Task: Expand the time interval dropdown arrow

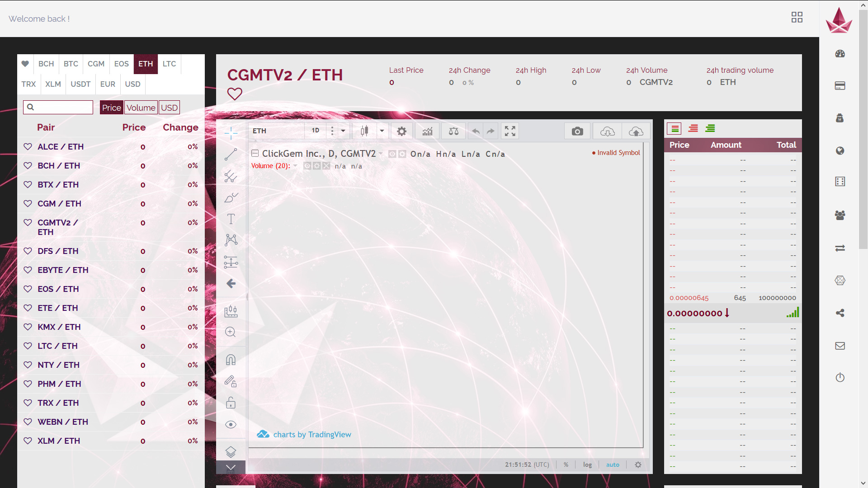Action: (x=343, y=131)
